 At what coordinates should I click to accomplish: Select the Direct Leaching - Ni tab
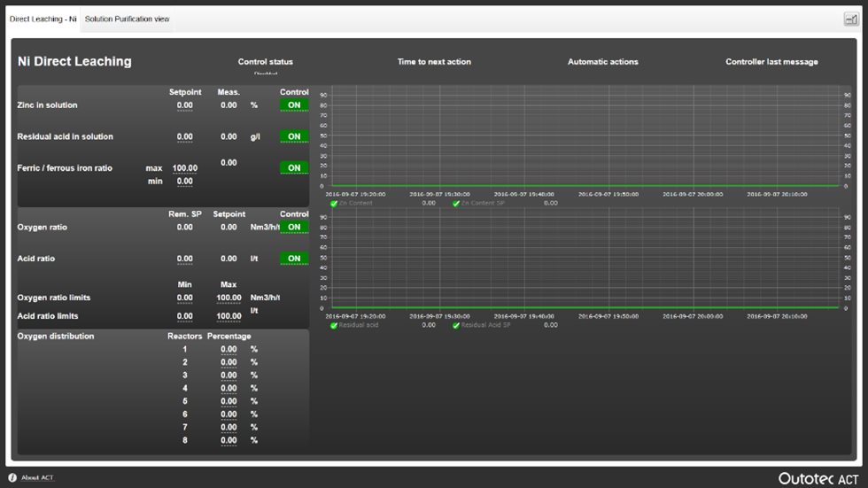pos(43,19)
